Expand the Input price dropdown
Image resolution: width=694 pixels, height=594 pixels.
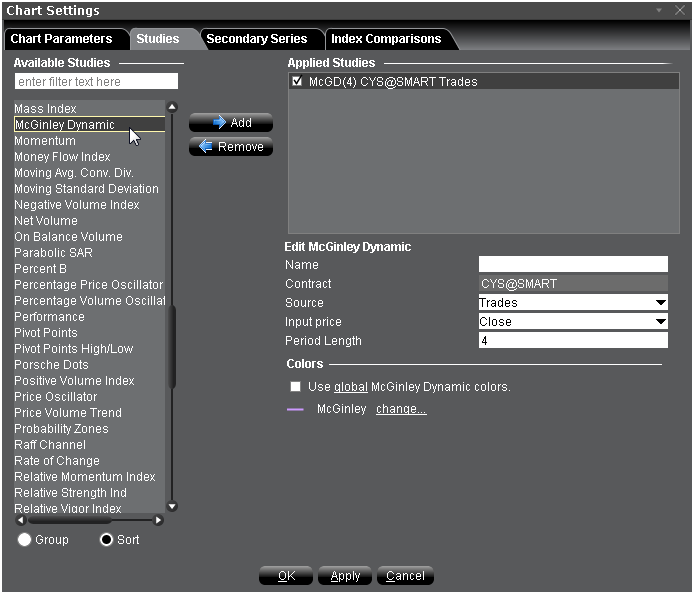click(572, 322)
